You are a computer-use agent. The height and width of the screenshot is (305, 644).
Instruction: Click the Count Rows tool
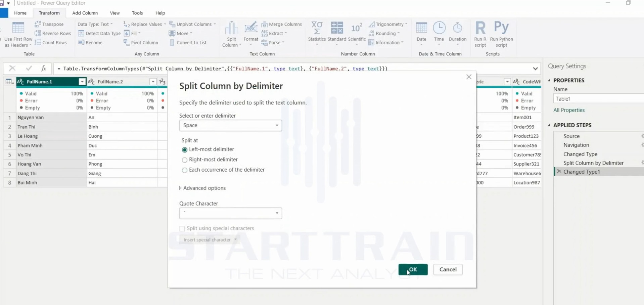click(x=51, y=42)
